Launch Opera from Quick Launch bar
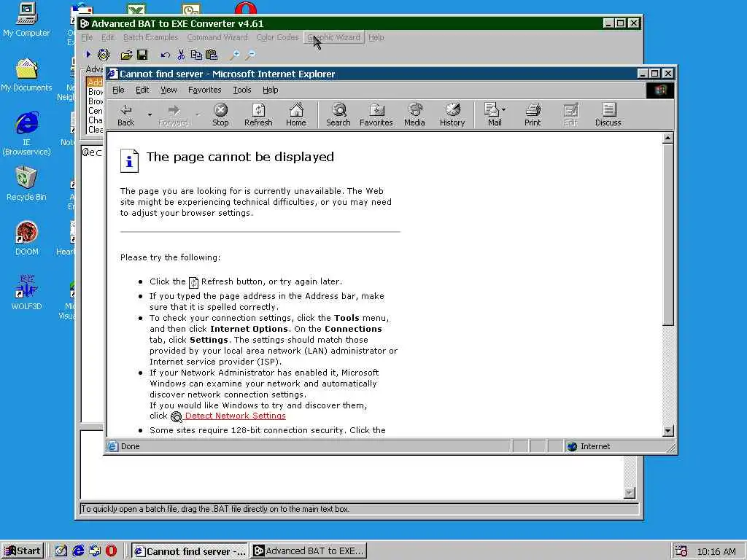 click(112, 551)
